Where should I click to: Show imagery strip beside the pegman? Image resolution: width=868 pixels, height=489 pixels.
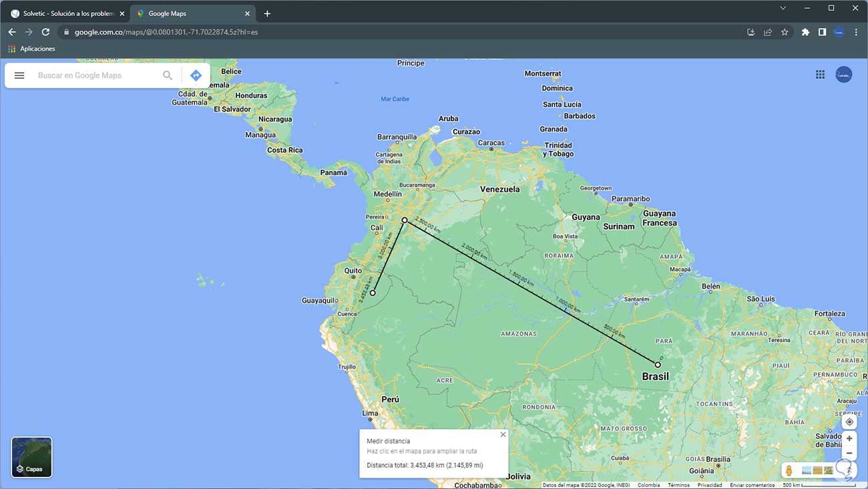pyautogui.click(x=817, y=470)
